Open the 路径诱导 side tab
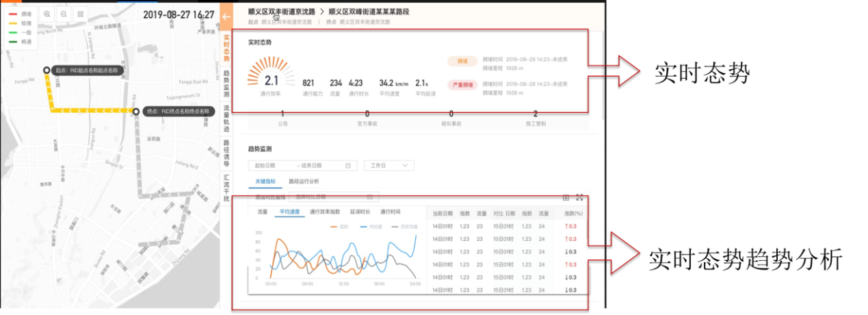 pos(226,154)
